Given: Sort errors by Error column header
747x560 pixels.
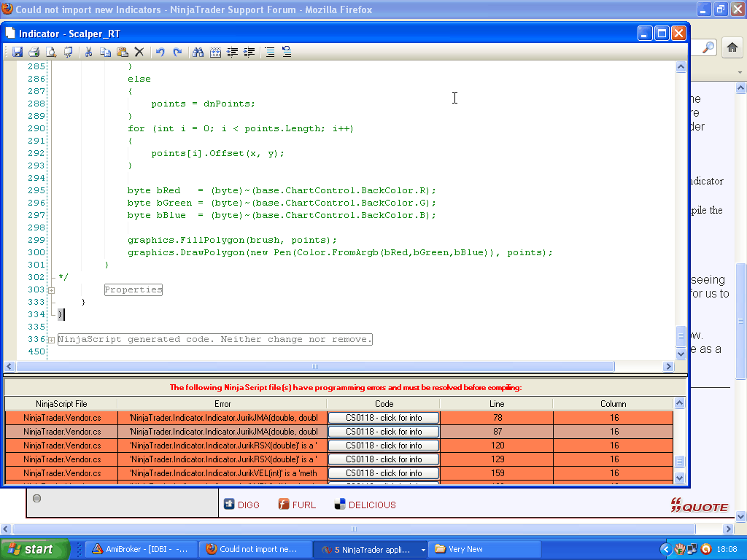Looking at the screenshot, I should point(222,403).
